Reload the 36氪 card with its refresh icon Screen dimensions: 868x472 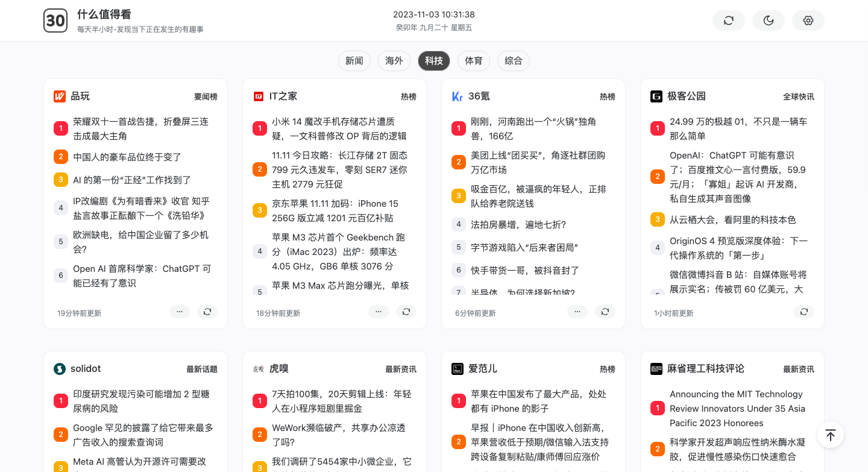(605, 311)
